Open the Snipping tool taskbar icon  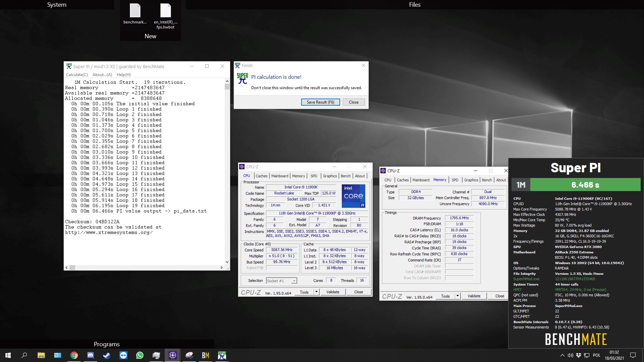tap(189, 355)
